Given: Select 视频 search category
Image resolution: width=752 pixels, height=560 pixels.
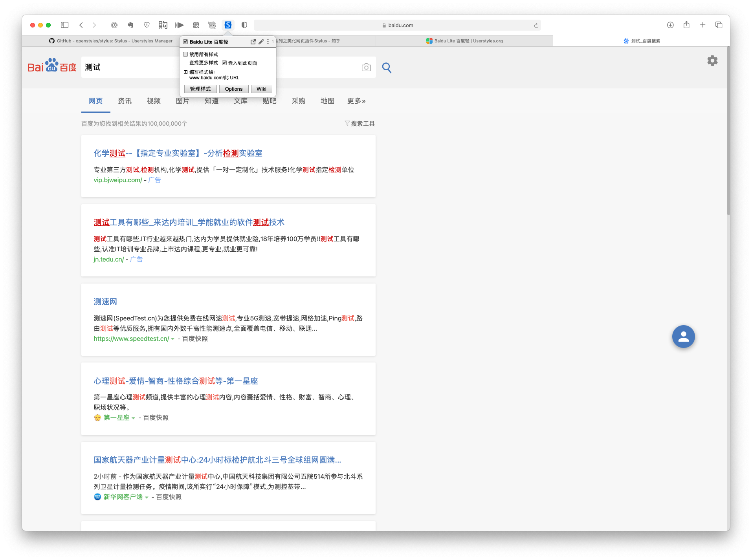Looking at the screenshot, I should click(154, 101).
